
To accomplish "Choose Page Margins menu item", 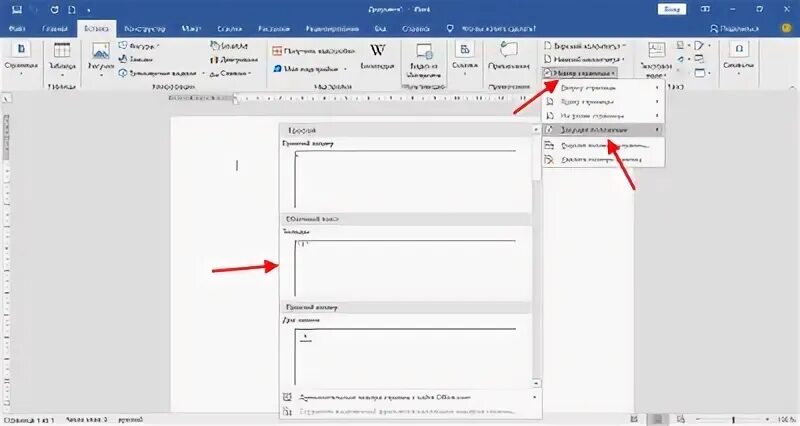I will (x=603, y=116).
